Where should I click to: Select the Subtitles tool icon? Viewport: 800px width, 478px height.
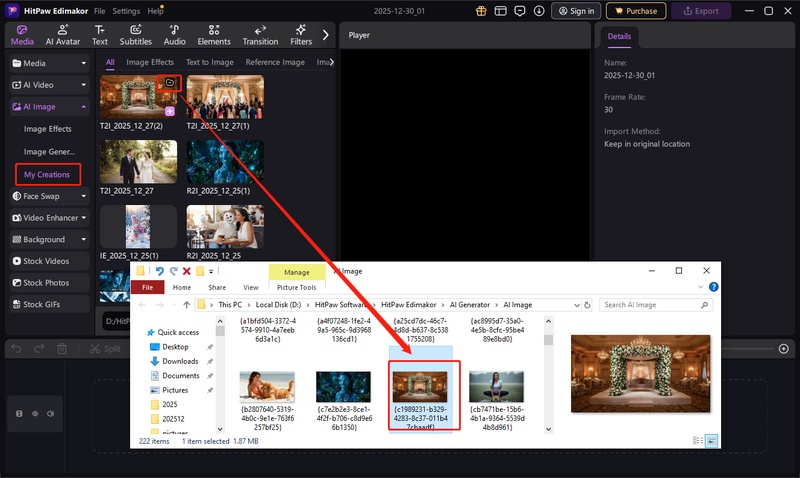(135, 35)
